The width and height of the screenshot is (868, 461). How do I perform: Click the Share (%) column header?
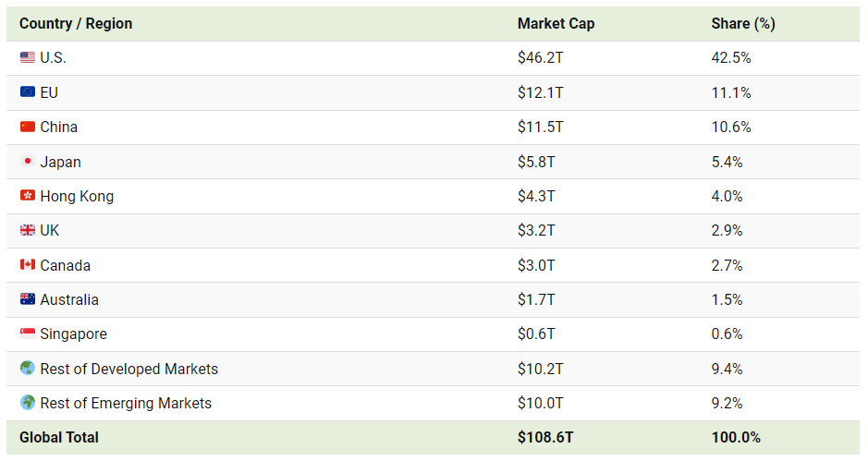click(x=742, y=24)
